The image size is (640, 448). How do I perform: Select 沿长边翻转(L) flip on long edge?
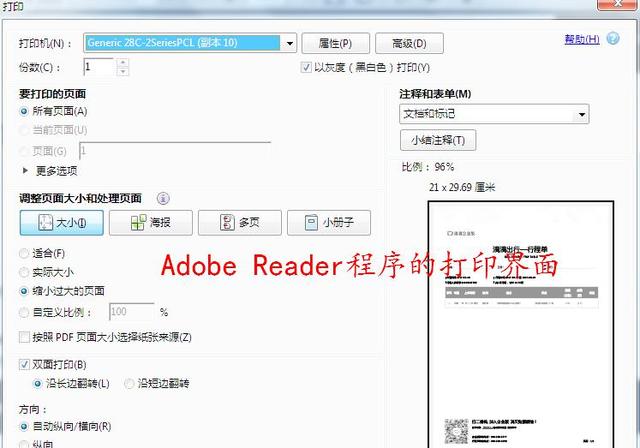(38, 384)
